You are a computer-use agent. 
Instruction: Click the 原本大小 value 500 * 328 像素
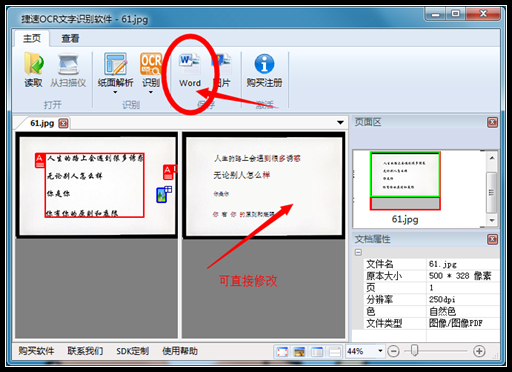[460, 276]
